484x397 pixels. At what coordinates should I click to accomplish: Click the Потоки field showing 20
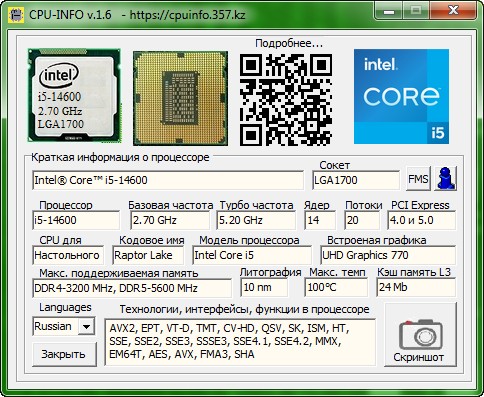tap(362, 220)
